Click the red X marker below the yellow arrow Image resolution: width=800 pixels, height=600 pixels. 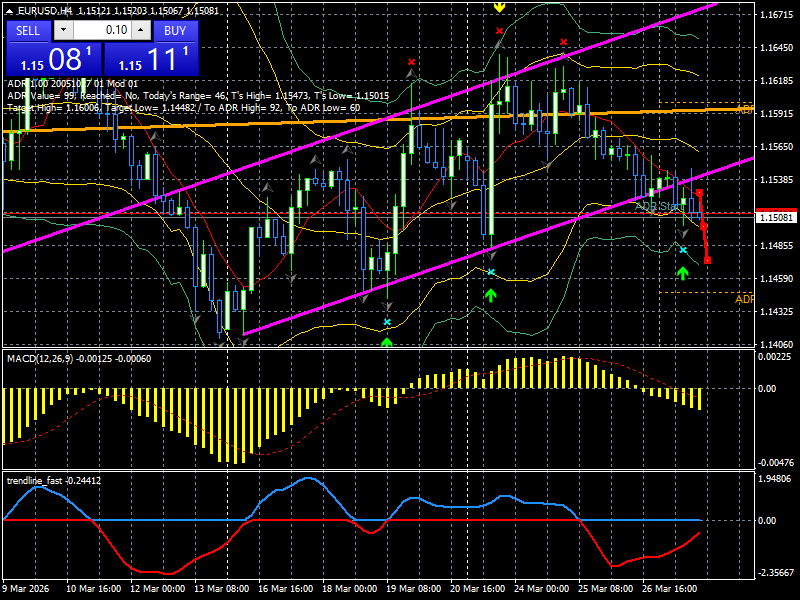(499, 31)
